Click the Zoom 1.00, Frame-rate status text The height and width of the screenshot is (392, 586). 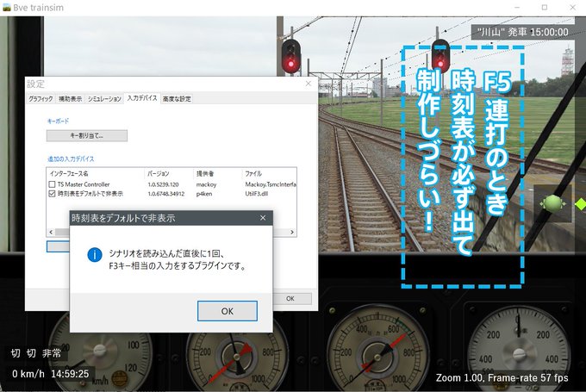coord(502,378)
